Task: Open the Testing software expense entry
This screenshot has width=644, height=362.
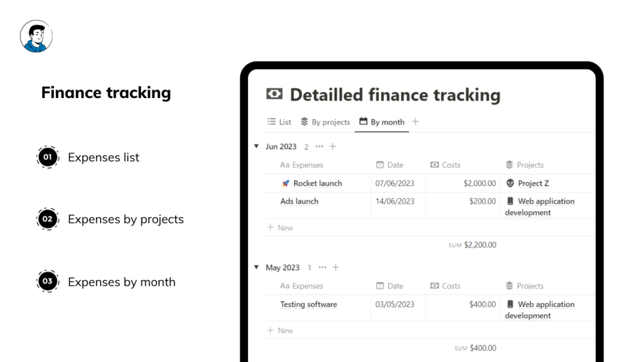Action: click(x=308, y=304)
